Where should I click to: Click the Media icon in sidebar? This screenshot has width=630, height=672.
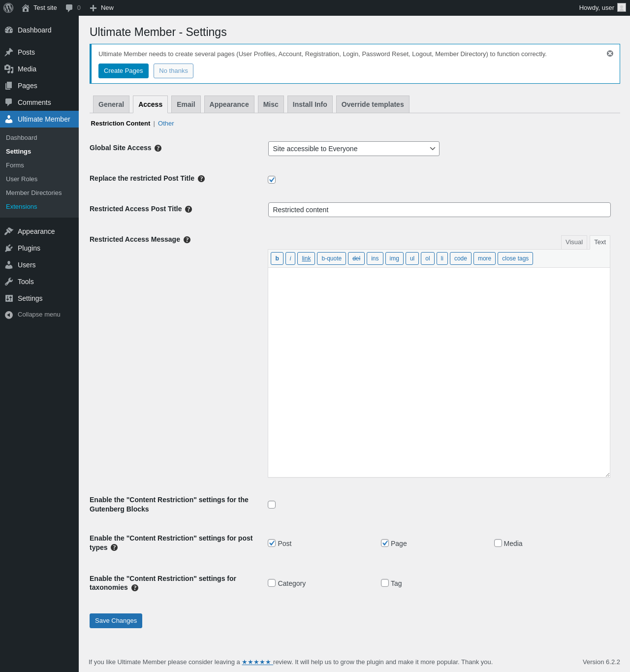[x=9, y=69]
